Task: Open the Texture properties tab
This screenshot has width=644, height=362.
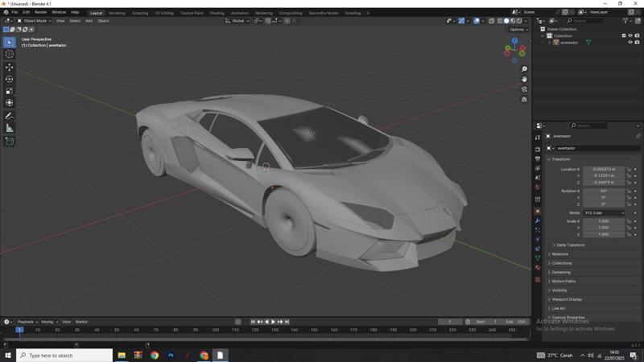Action: [x=538, y=279]
